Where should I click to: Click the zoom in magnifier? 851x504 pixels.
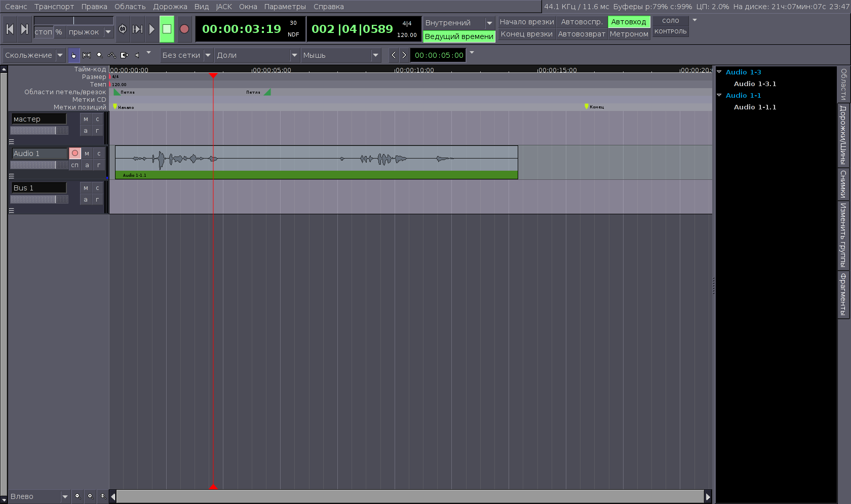click(90, 496)
